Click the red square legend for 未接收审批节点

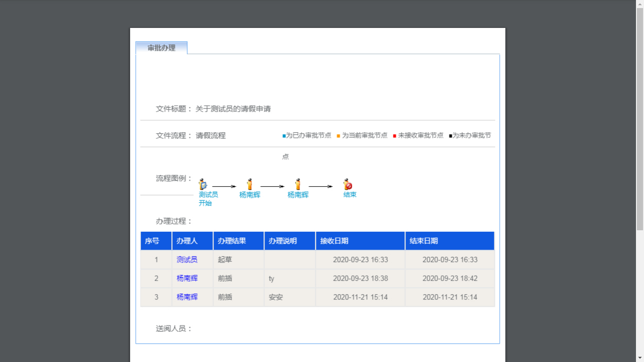394,135
